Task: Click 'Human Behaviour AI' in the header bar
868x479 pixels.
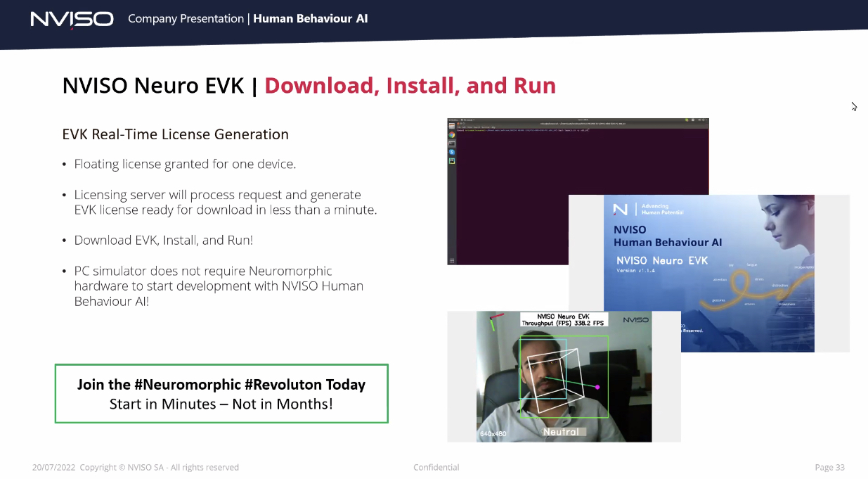Action: click(310, 19)
